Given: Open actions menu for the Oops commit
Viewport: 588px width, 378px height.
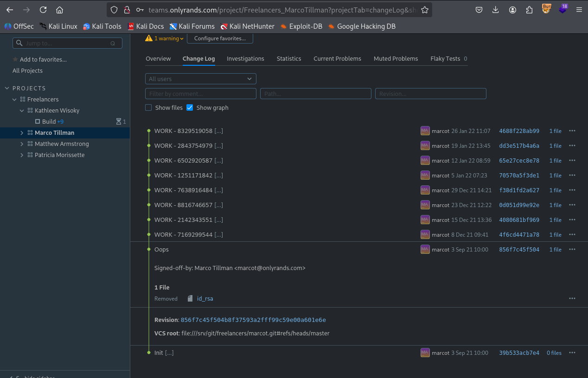Looking at the screenshot, I should (572, 250).
